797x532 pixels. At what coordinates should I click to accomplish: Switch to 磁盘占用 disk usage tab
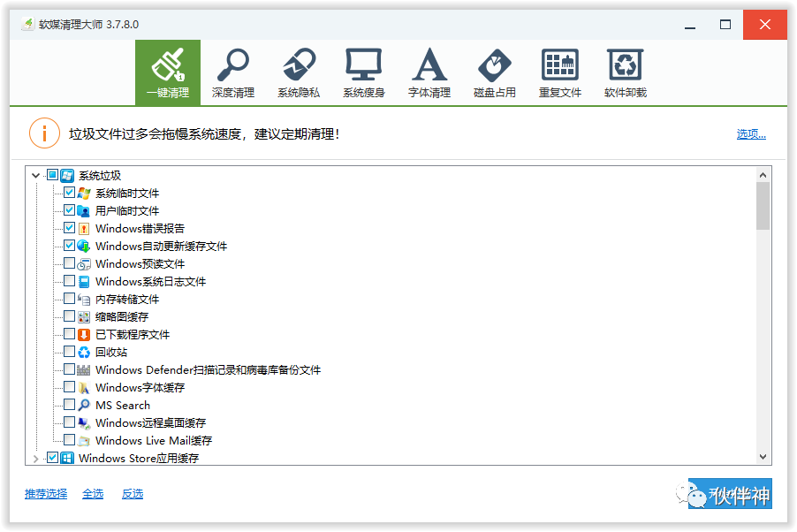[495, 72]
